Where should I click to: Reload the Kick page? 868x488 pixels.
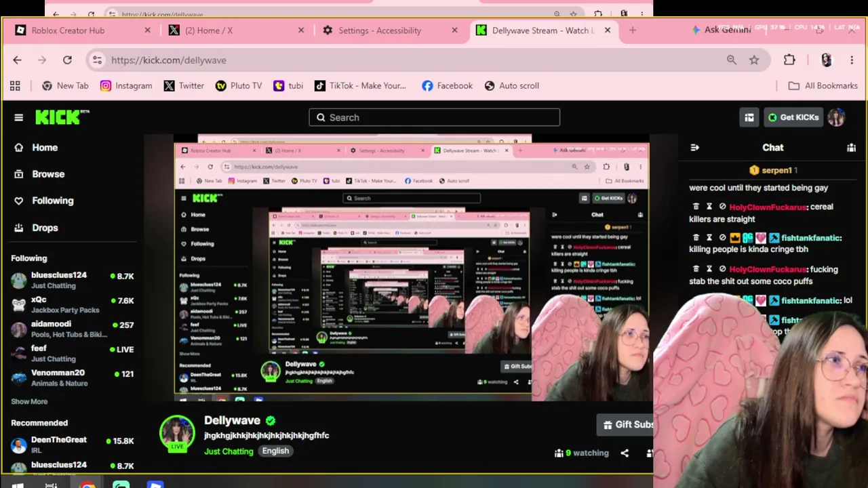67,60
